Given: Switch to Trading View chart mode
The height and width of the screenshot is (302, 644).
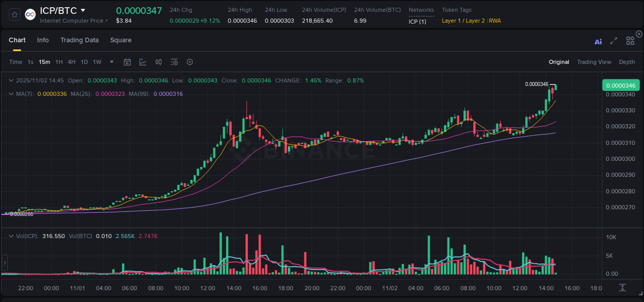Looking at the screenshot, I should pos(594,62).
